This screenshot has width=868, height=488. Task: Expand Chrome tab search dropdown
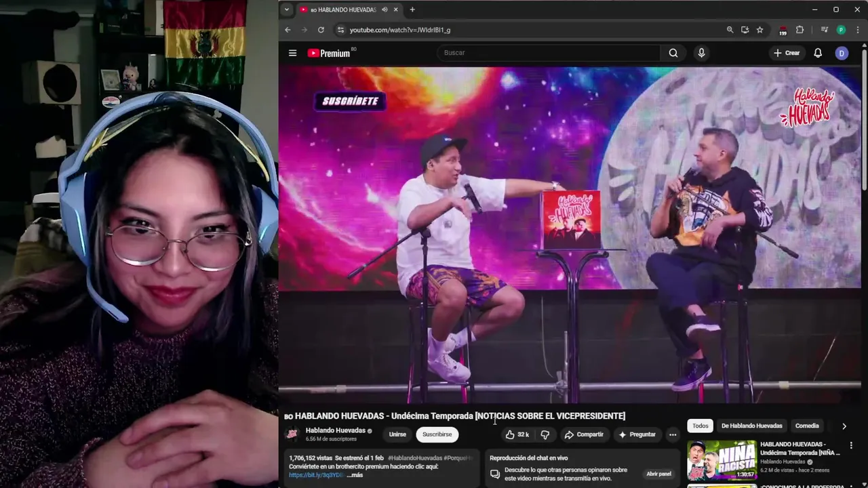click(x=287, y=9)
